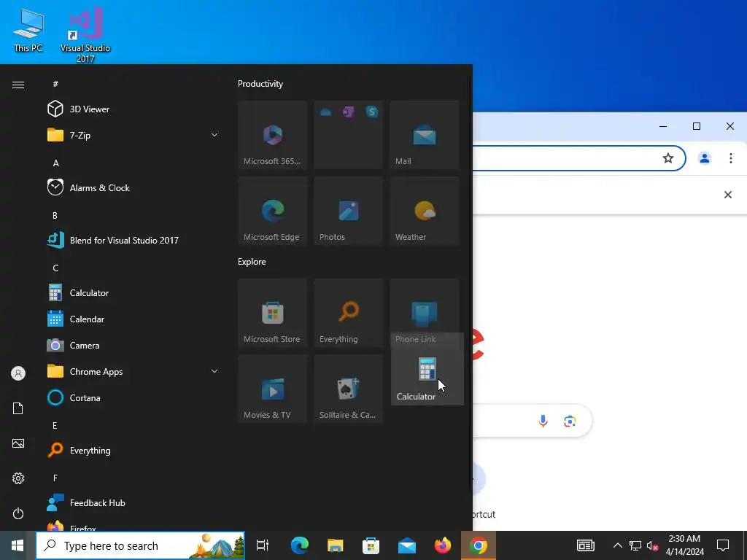The width and height of the screenshot is (747, 560).
Task: Jump to letter C in app list
Action: point(55,268)
